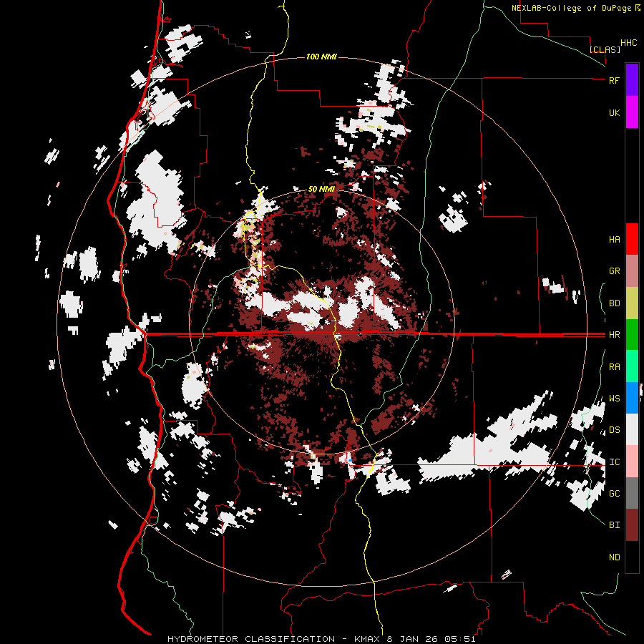Viewport: 644px width, 644px height.
Task: Click the "HHC" product code text
Action: pyautogui.click(x=629, y=43)
